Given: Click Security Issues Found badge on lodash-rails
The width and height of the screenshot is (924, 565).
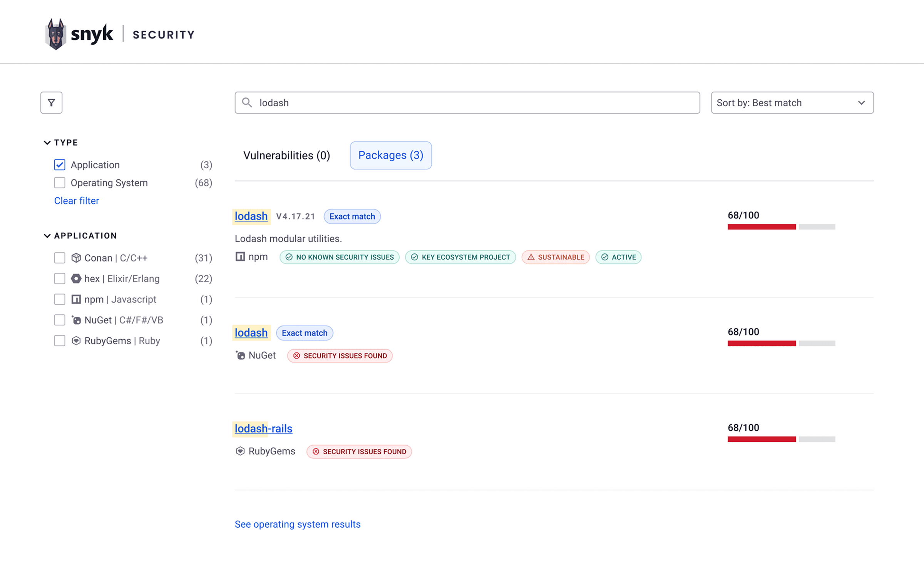Looking at the screenshot, I should point(359,451).
